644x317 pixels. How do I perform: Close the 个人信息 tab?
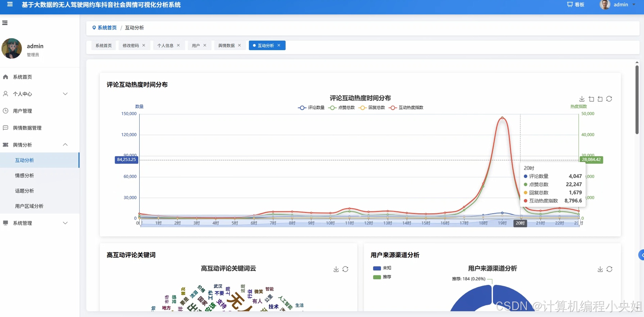(178, 45)
